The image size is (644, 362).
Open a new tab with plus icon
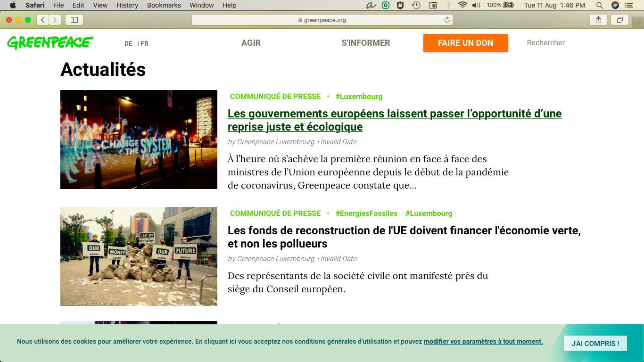638,23
